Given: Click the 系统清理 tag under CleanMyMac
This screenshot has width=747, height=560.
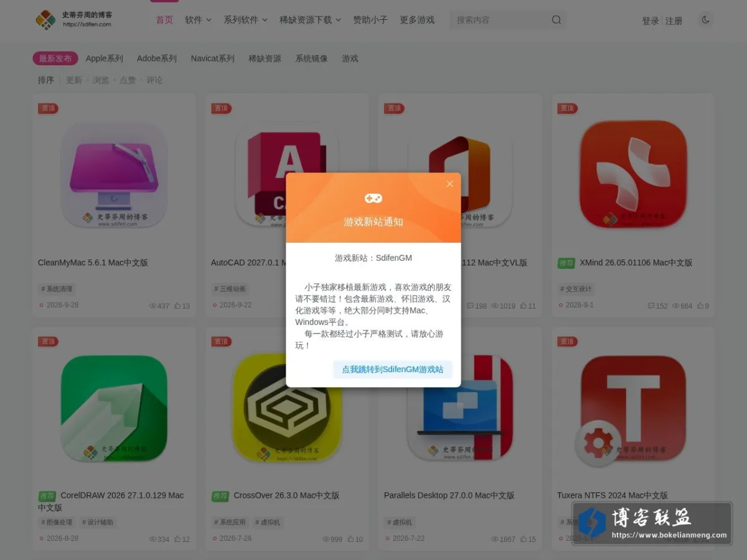Looking at the screenshot, I should click(57, 289).
